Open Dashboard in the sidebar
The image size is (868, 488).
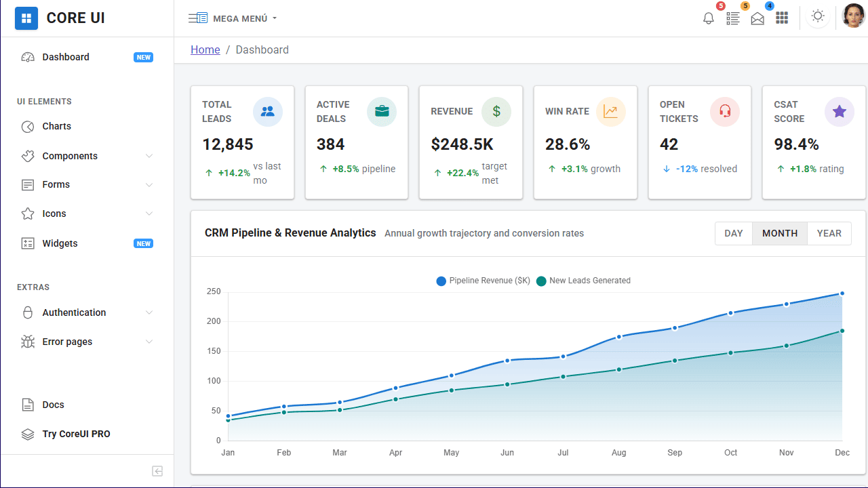click(87, 57)
